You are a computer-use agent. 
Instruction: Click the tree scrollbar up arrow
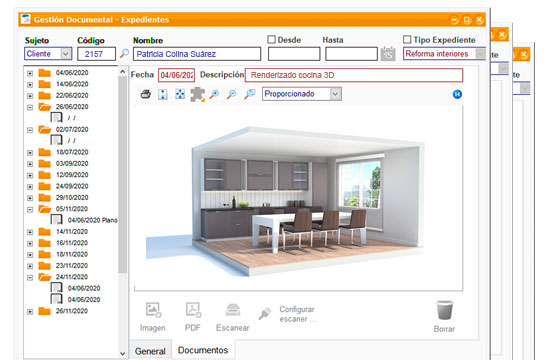pyautogui.click(x=122, y=72)
